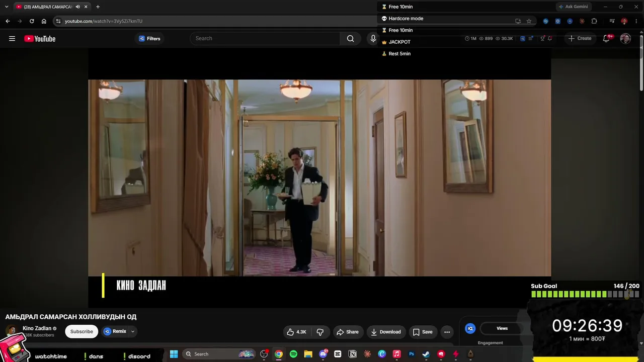Open the Create menu
This screenshot has width=644, height=362.
580,38
